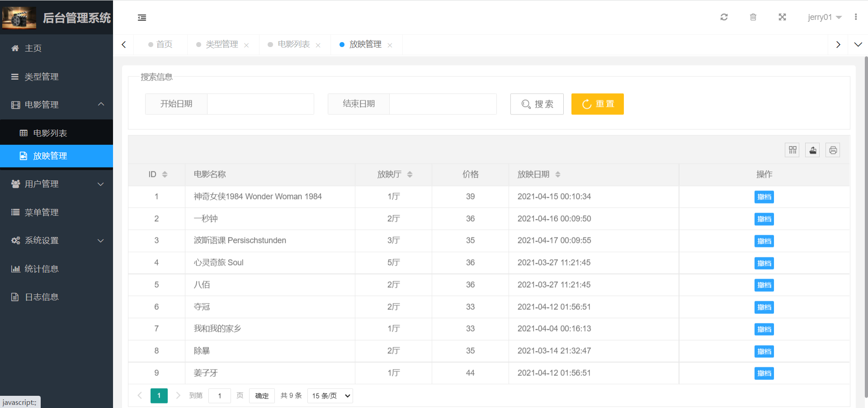
Task: Open the jerry01 user dropdown
Action: click(x=825, y=17)
